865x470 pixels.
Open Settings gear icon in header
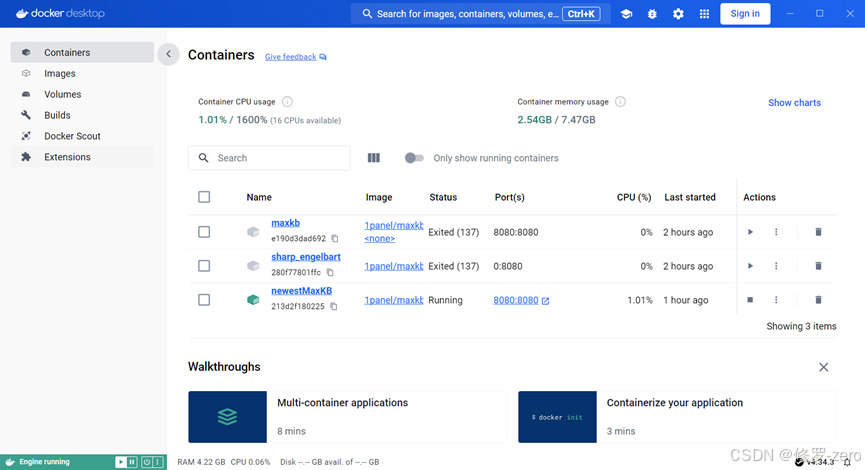tap(678, 14)
